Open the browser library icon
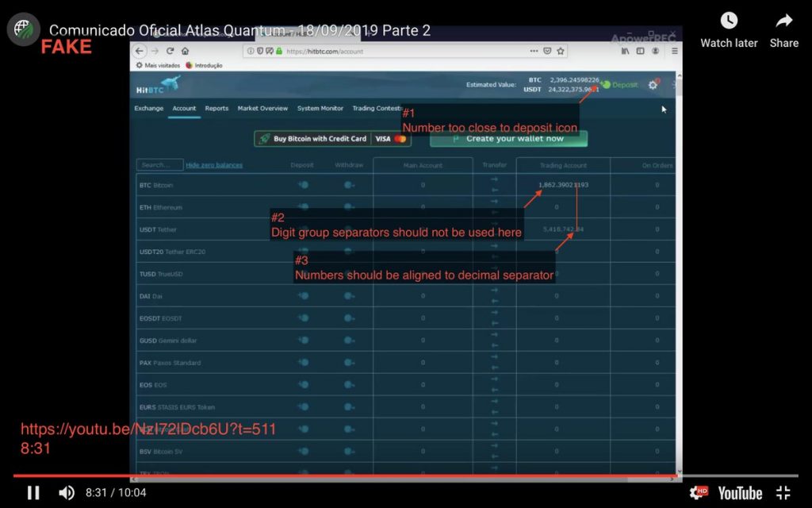Viewport: 812px width, 508px height. click(x=625, y=51)
